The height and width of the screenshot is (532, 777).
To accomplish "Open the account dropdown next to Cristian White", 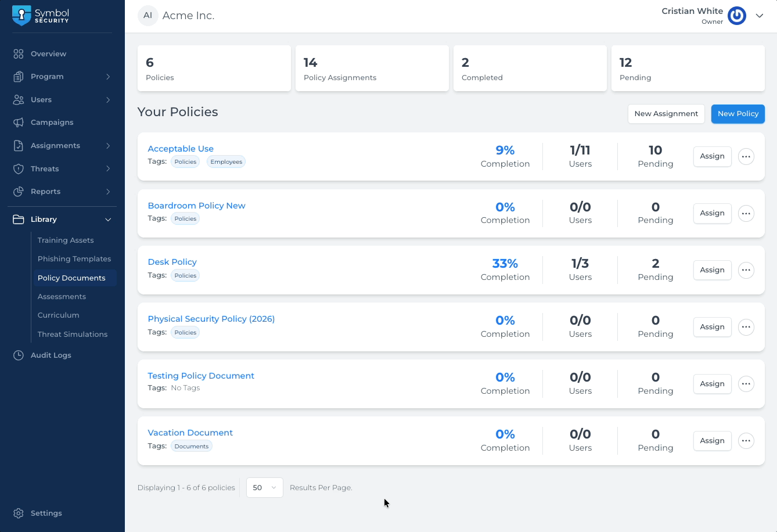I will pos(759,16).
